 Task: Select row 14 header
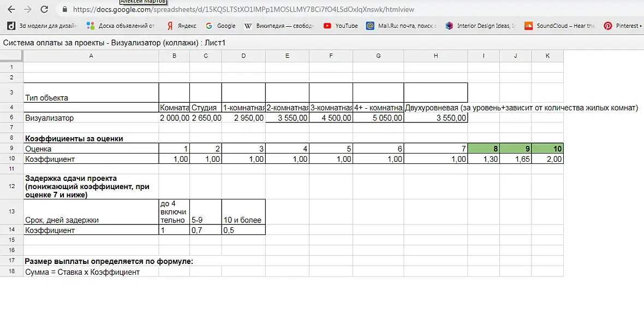tap(11, 230)
